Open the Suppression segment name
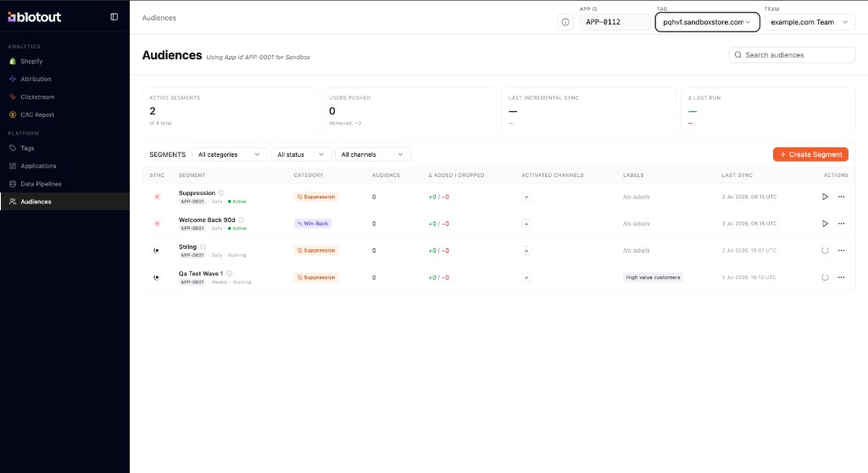868x473 pixels. [197, 192]
